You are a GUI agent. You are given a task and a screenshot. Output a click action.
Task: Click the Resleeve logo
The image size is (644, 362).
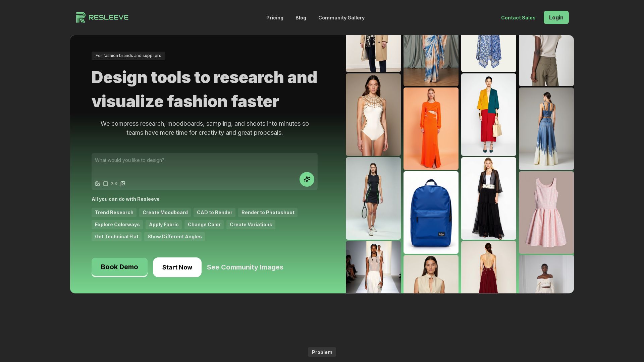[102, 17]
